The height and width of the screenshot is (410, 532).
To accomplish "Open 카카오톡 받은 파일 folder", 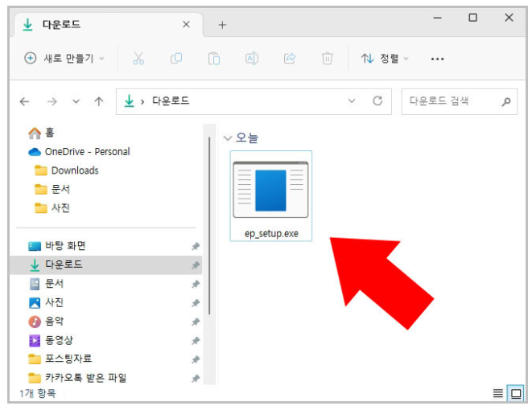I will point(77,378).
